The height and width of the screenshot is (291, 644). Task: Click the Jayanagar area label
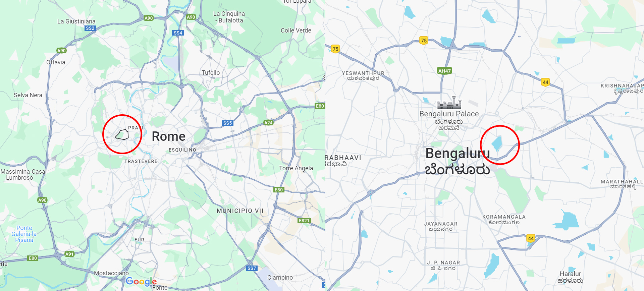coord(441,226)
